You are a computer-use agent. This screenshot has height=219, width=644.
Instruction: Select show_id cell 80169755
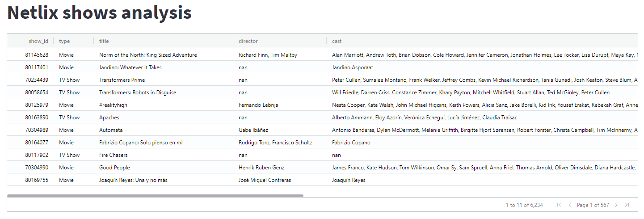(x=37, y=180)
